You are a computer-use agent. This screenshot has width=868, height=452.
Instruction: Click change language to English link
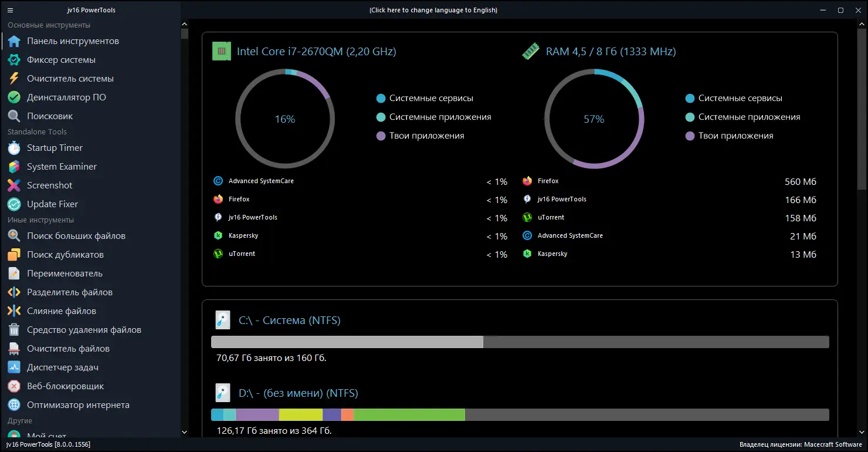433,10
